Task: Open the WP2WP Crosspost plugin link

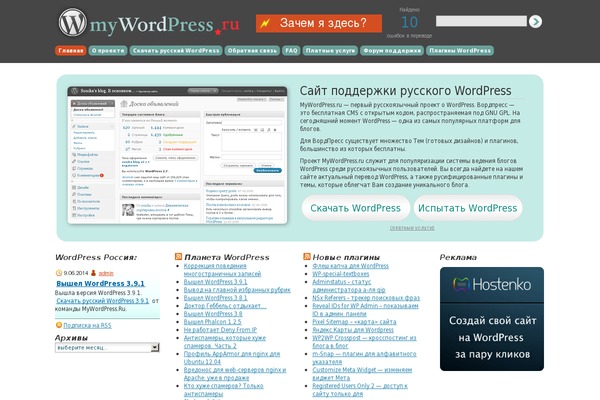Action: (364, 342)
